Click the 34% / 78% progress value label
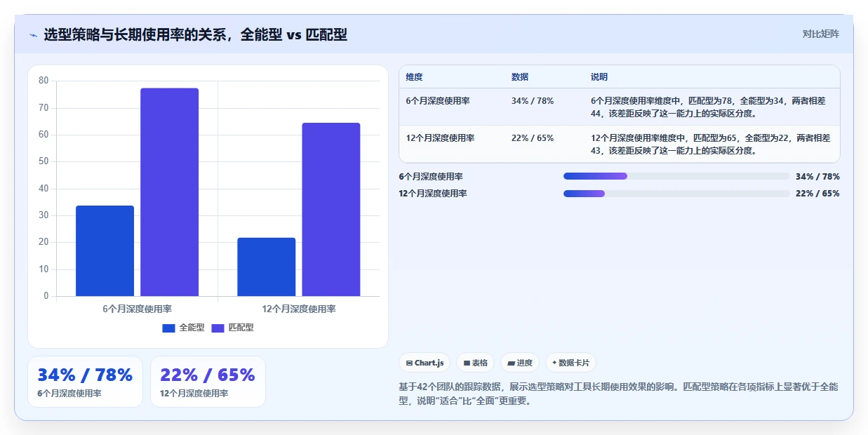 coord(817,177)
